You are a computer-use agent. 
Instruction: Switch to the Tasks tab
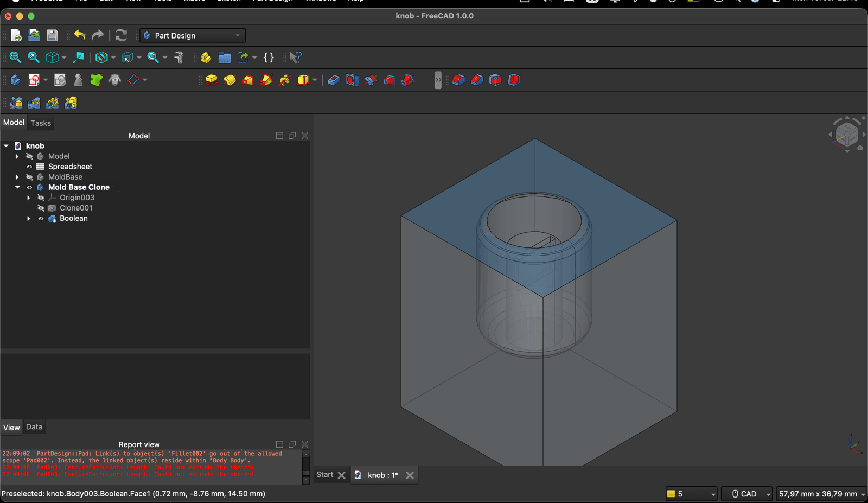tap(41, 123)
